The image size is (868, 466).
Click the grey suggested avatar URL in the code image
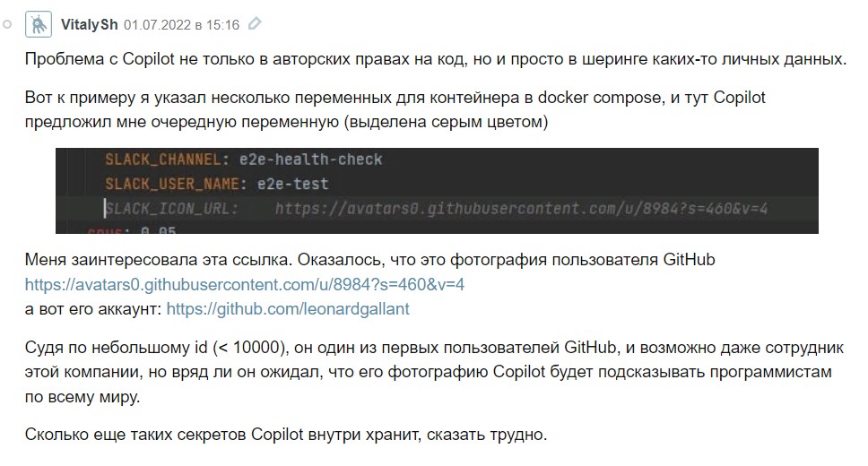point(522,209)
